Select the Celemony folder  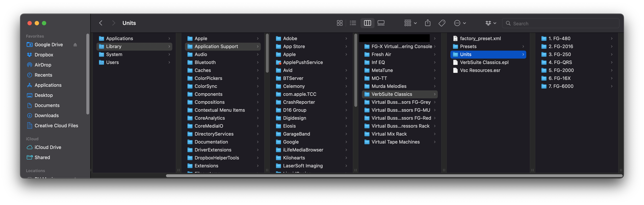click(311, 86)
